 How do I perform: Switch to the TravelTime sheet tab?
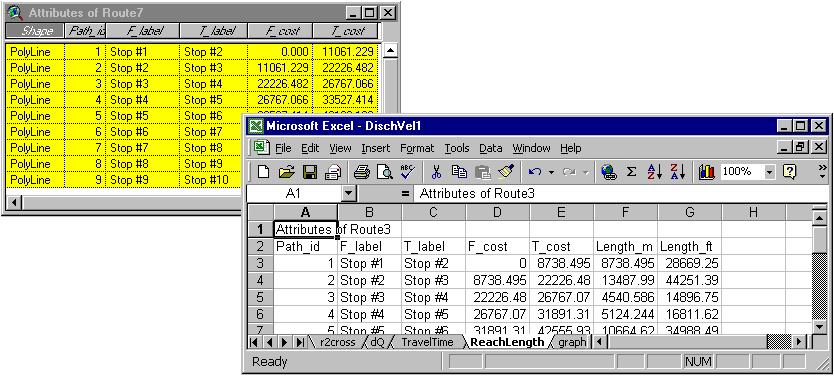(427, 342)
